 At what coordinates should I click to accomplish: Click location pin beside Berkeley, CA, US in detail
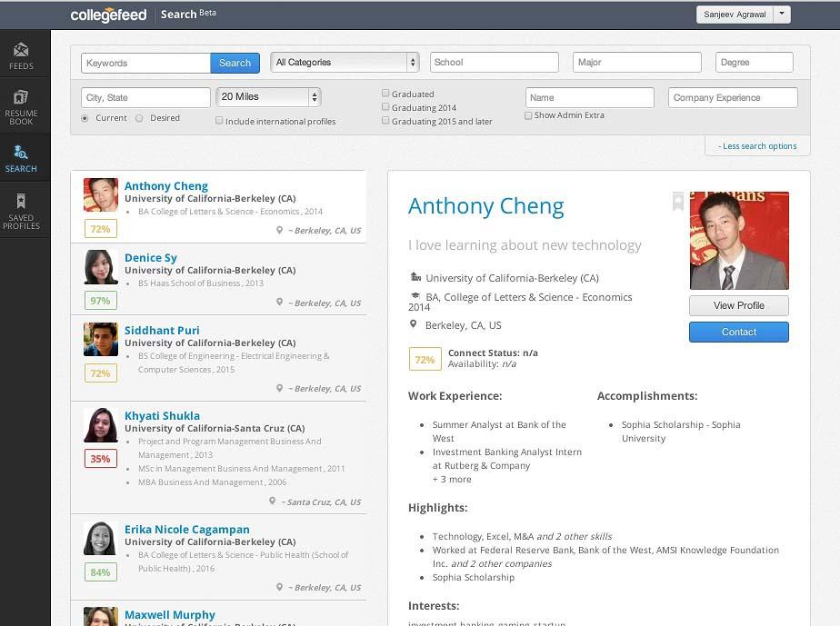413,324
